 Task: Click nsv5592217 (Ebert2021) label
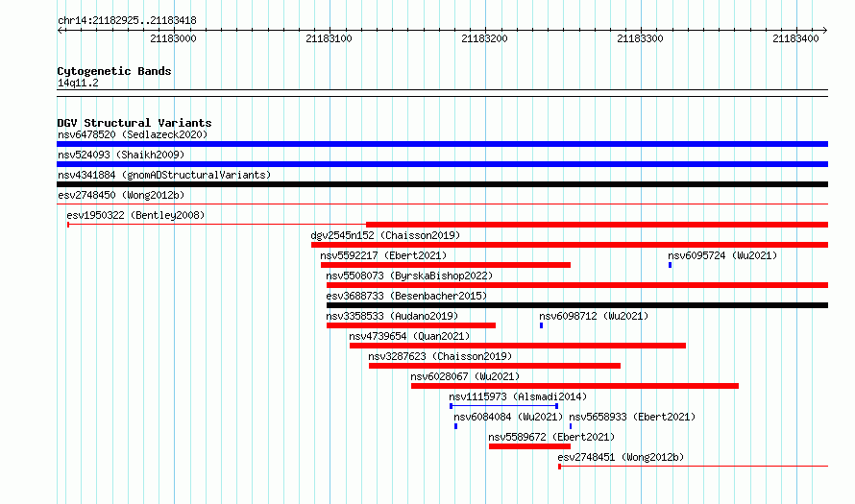(383, 255)
